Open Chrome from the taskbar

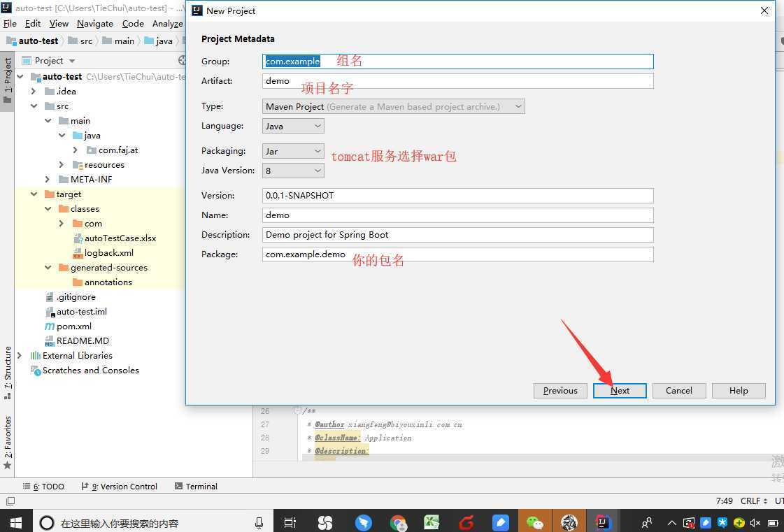click(x=399, y=523)
